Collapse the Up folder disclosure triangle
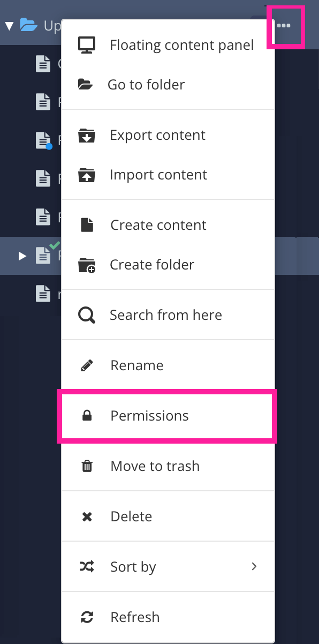Viewport: 319px width, 644px height. [x=9, y=25]
